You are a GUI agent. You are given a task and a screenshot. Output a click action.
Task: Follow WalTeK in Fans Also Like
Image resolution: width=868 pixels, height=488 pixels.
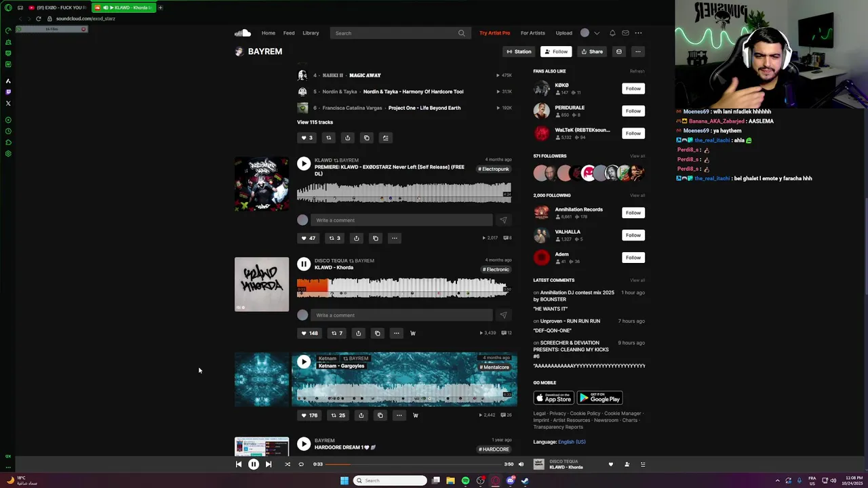(x=633, y=133)
